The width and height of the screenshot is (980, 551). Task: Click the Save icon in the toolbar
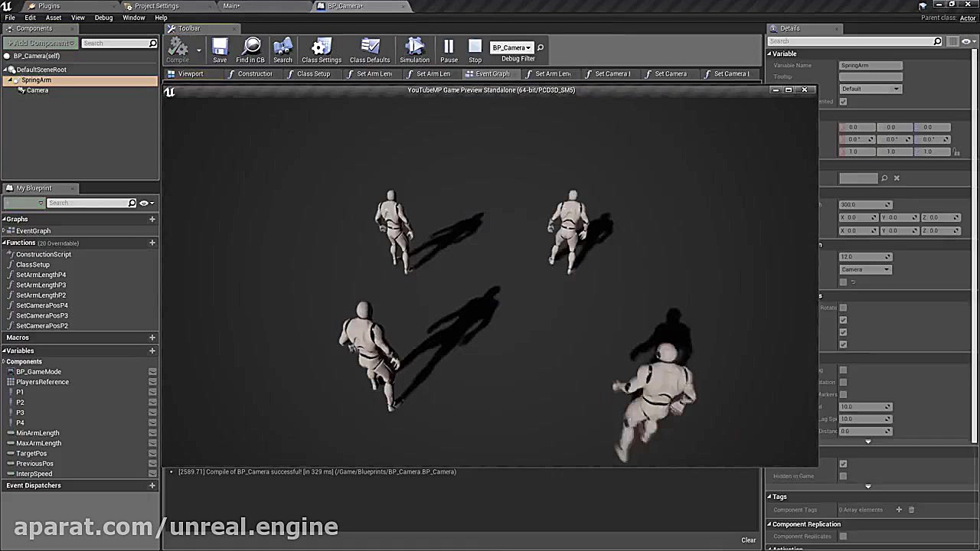[x=220, y=47]
